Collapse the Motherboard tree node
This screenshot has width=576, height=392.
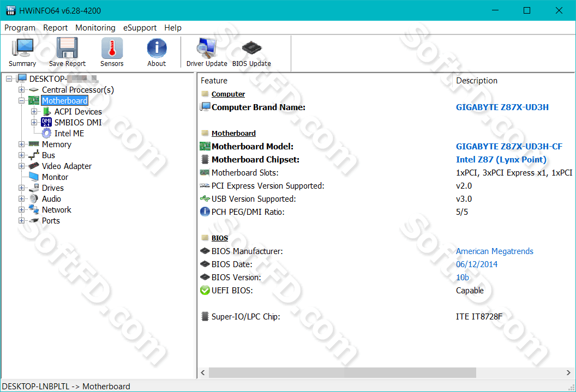(21, 100)
